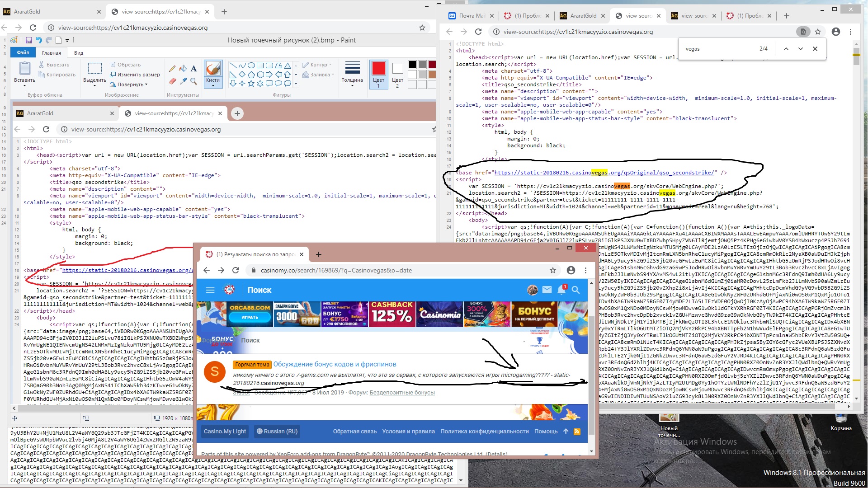Select the Text tool in Paint
Viewport: 868px width, 488px height.
coord(193,69)
